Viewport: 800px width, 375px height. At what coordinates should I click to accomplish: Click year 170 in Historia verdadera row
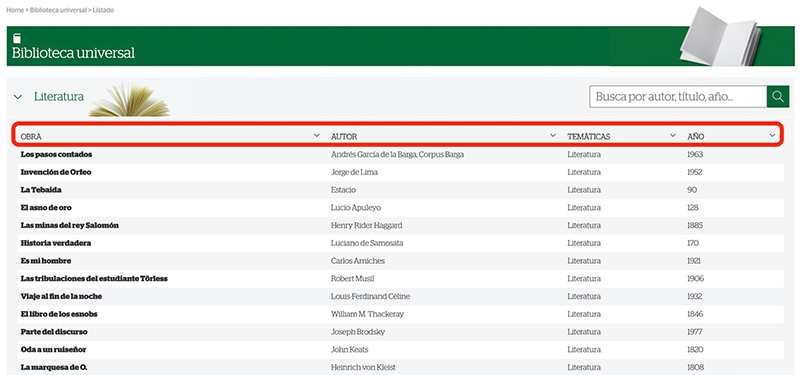click(x=693, y=243)
